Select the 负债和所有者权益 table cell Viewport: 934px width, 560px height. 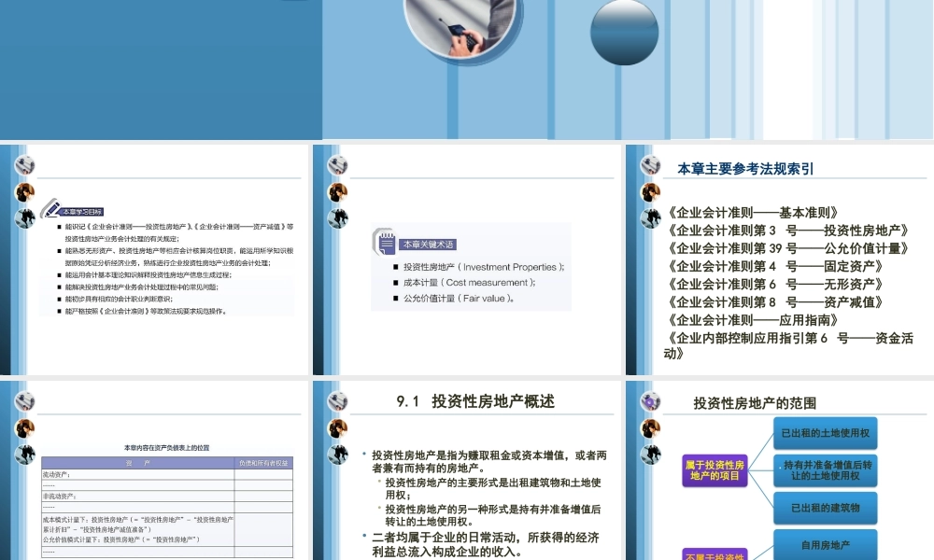263,460
